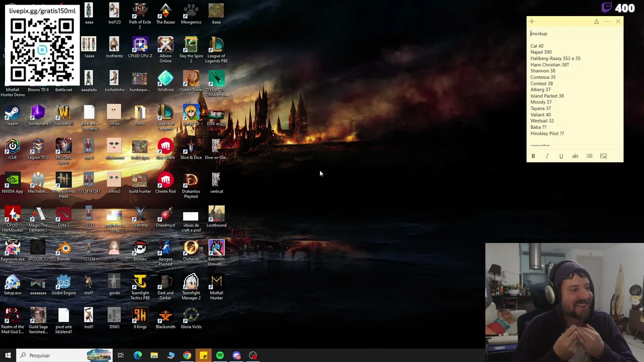Switch to Google Chrome on the taskbar

(x=187, y=355)
